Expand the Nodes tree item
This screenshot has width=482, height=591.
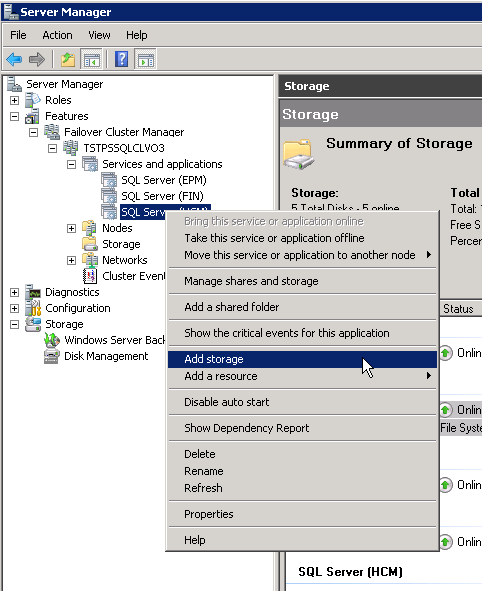[x=72, y=228]
